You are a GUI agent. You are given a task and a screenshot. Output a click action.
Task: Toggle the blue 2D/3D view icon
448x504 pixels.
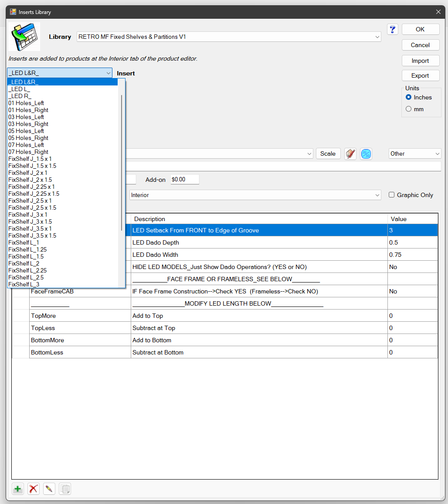pos(366,154)
